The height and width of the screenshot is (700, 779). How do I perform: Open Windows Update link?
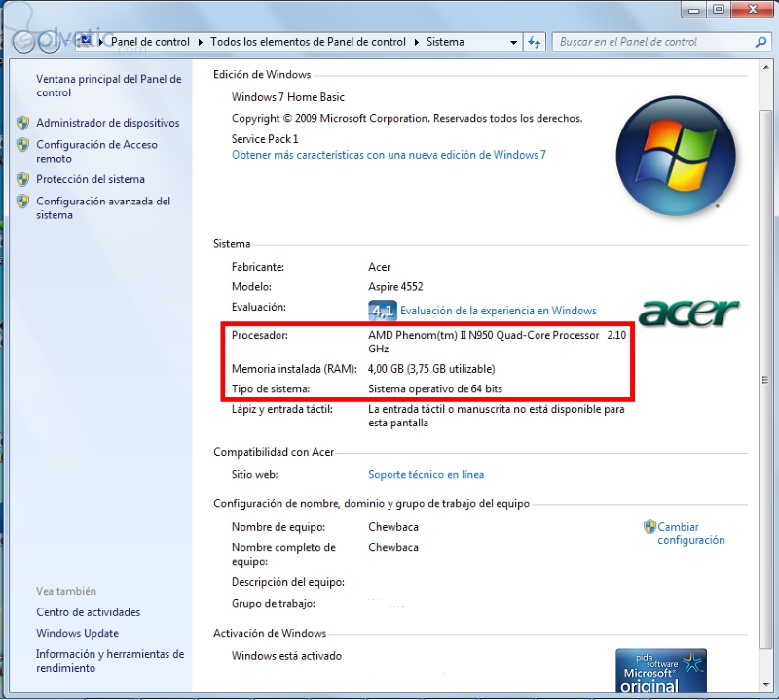[x=77, y=634]
